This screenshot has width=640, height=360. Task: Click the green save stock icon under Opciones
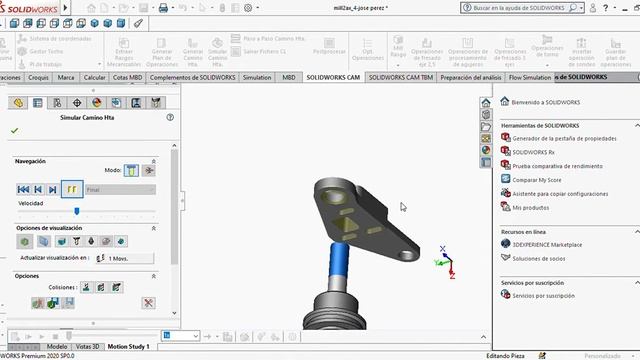click(x=53, y=303)
